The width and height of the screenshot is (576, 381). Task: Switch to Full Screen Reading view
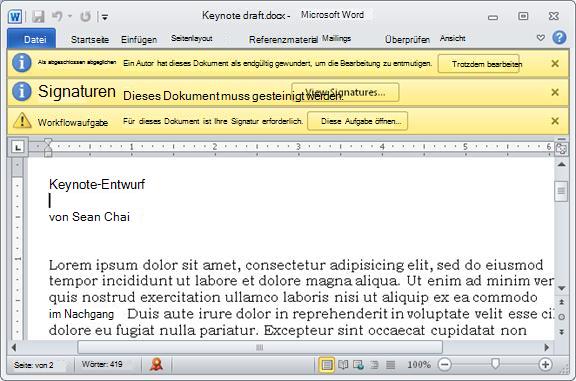click(343, 365)
